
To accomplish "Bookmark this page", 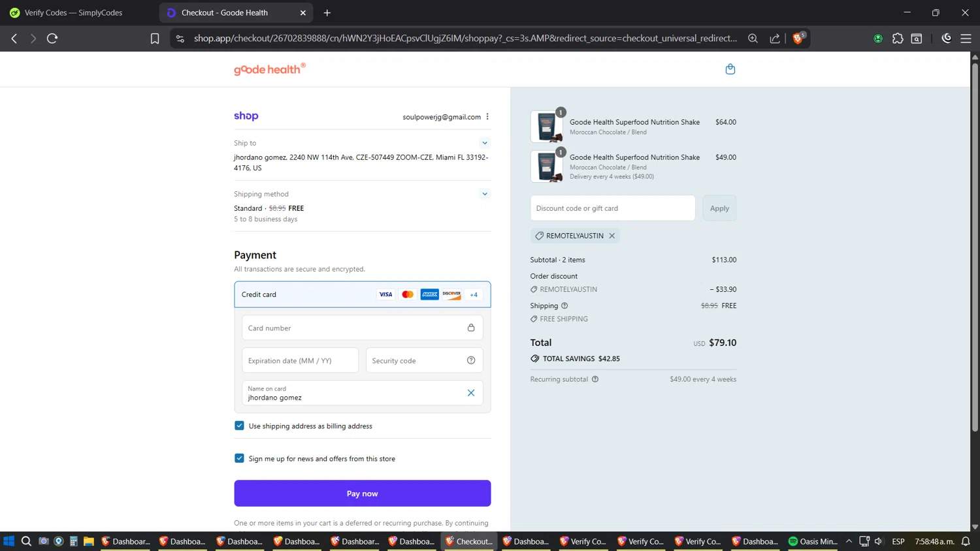I will tap(155, 39).
